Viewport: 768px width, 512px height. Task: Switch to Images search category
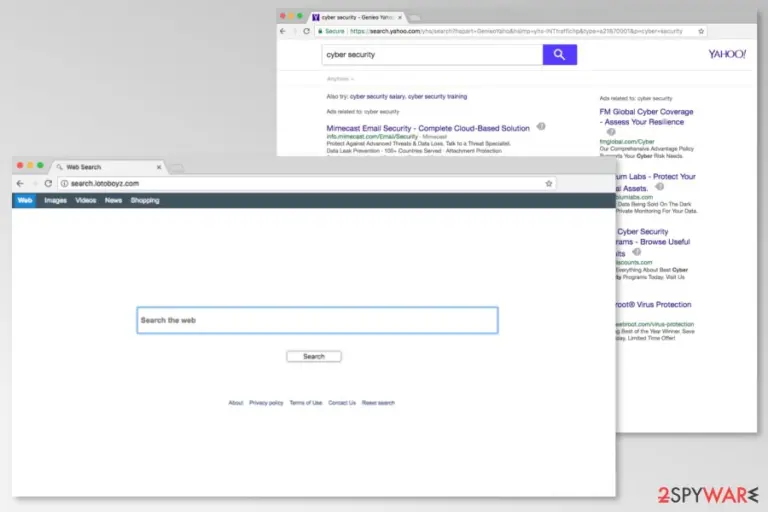[x=55, y=200]
